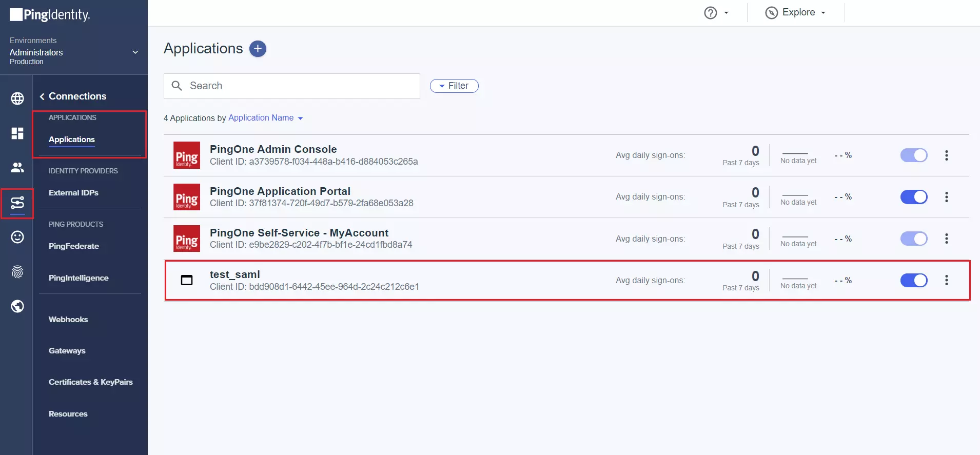Click 'Avg daily sign-ons' in Application Portal row
This screenshot has height=455, width=980.
pyautogui.click(x=651, y=197)
